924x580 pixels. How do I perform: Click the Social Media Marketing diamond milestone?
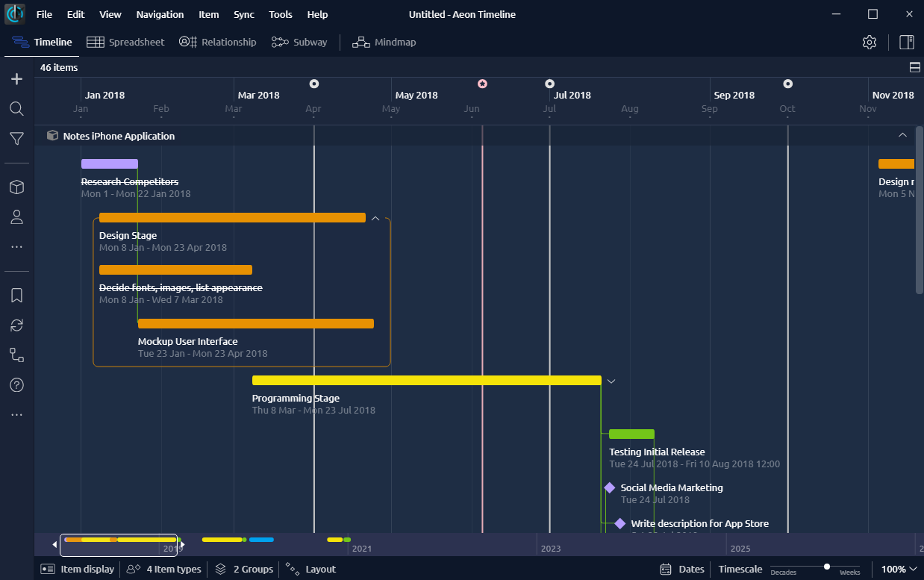coord(610,487)
